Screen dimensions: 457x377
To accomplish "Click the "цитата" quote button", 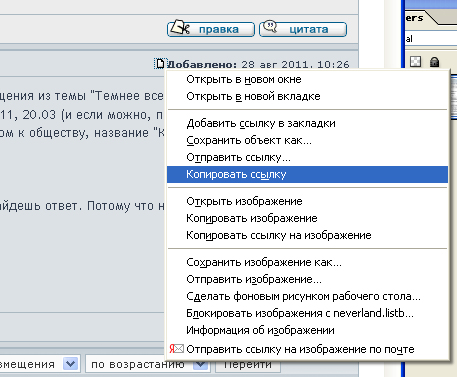I will [303, 29].
